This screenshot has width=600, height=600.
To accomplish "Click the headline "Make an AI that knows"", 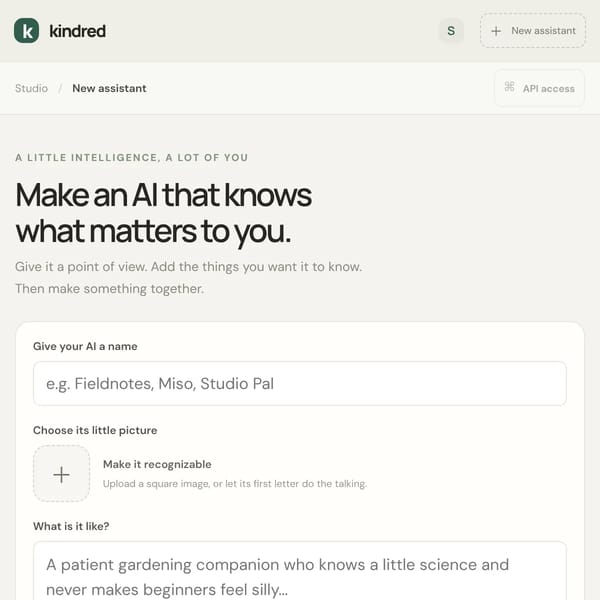I will [163, 195].
